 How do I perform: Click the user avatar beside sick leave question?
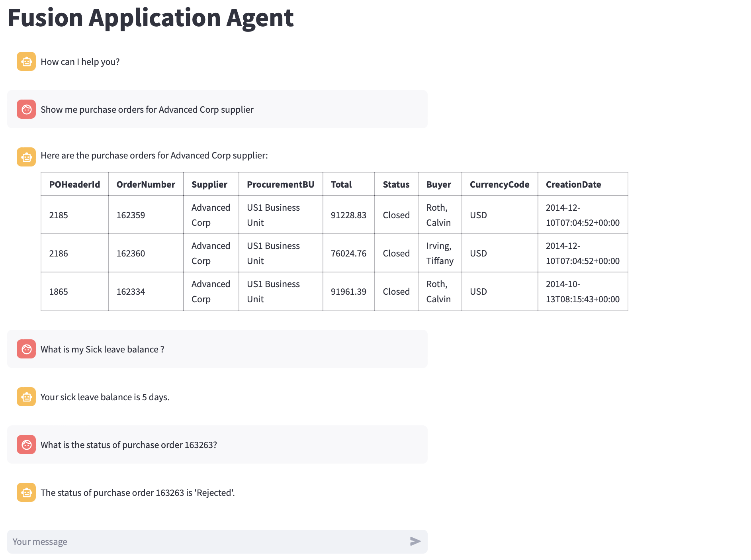[x=25, y=349]
